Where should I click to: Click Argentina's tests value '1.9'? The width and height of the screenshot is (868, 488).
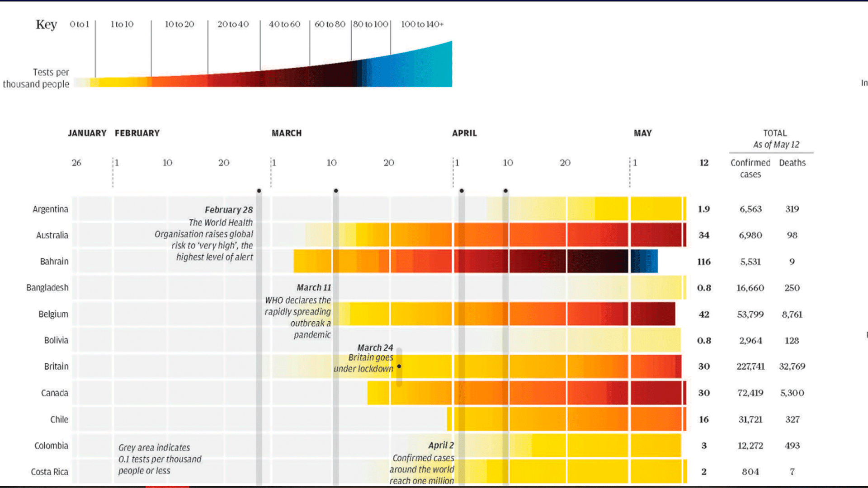(704, 209)
